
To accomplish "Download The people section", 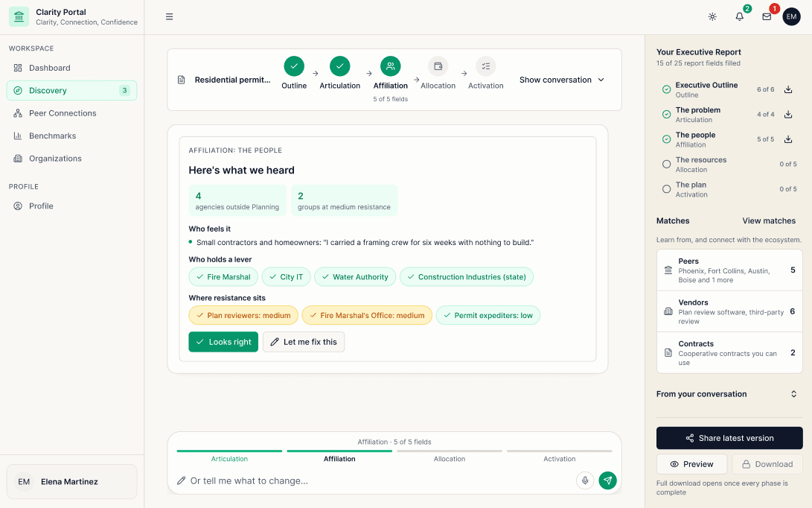I will point(788,139).
